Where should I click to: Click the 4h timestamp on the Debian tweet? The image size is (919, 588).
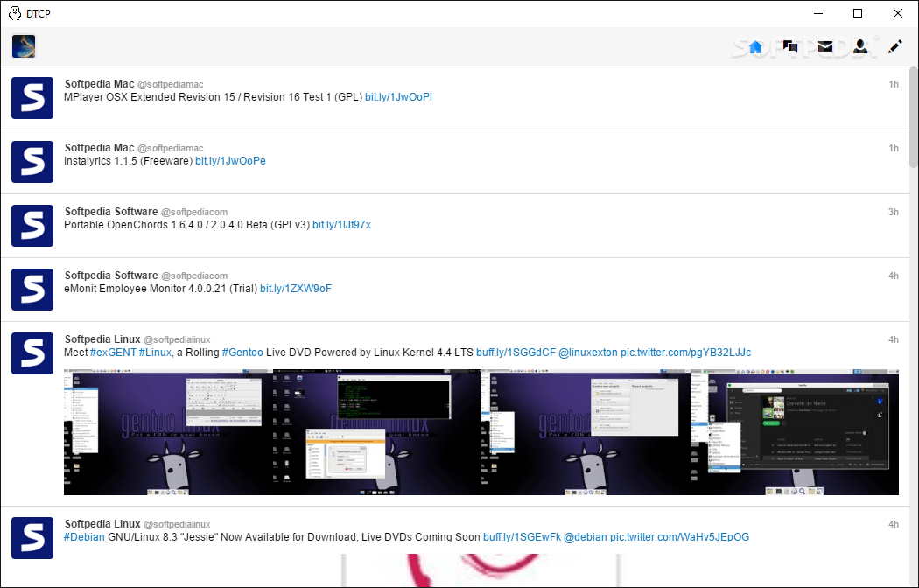coord(894,524)
